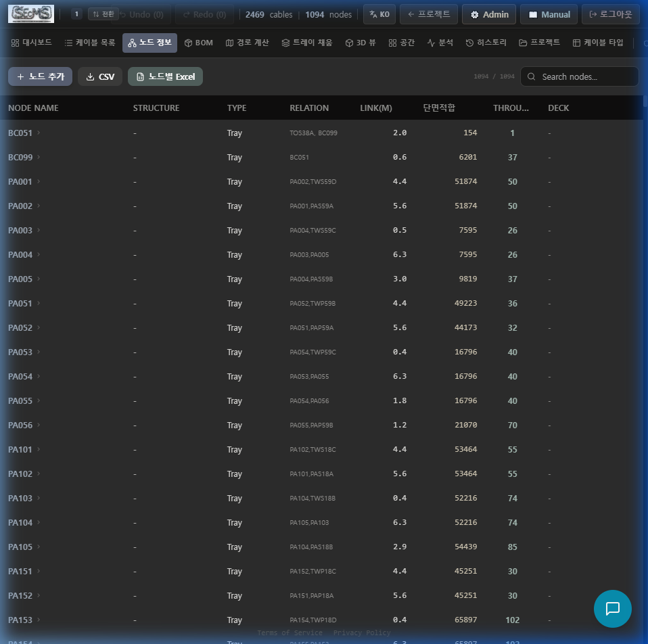Open the 분석 tab
Viewport: 648px width, 644px height.
click(x=440, y=43)
